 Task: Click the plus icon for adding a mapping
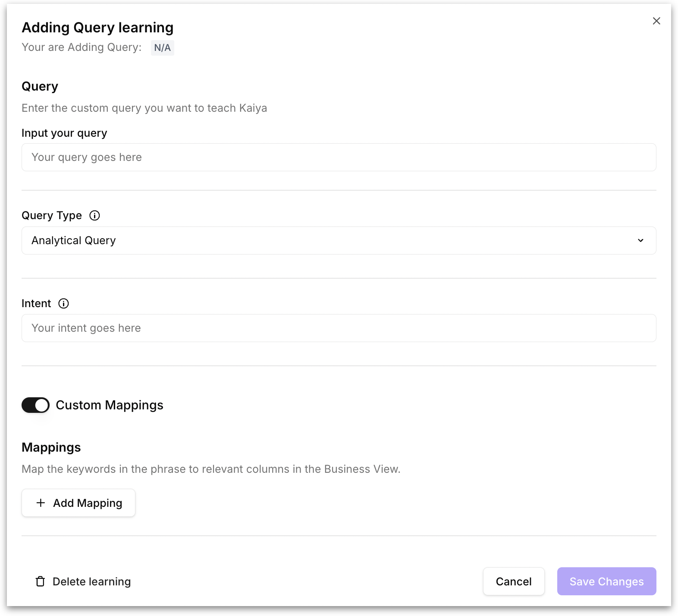[x=41, y=503]
